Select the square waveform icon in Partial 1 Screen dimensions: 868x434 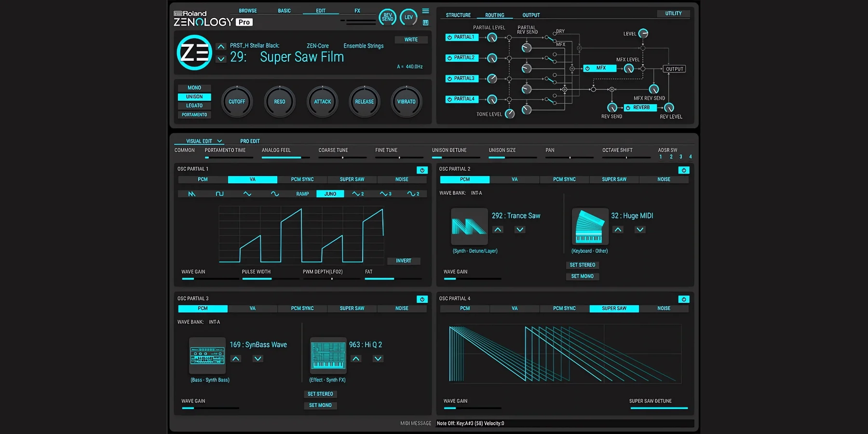pyautogui.click(x=219, y=194)
